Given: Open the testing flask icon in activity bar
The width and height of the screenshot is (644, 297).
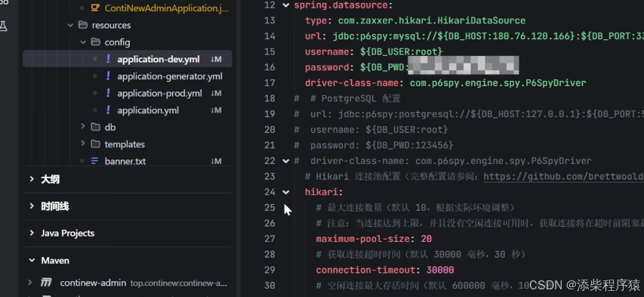Looking at the screenshot, I should coord(4,26).
